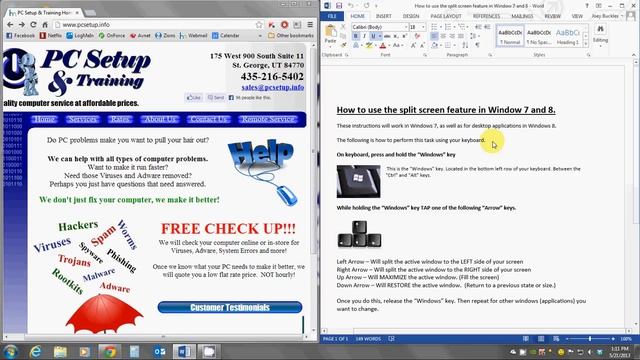Click the Web Layout view icon
The height and width of the screenshot is (360, 640).
point(556,339)
